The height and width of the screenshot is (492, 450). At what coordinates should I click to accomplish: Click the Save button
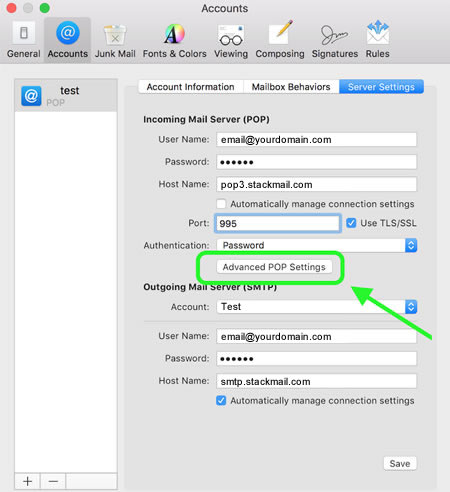tap(400, 464)
